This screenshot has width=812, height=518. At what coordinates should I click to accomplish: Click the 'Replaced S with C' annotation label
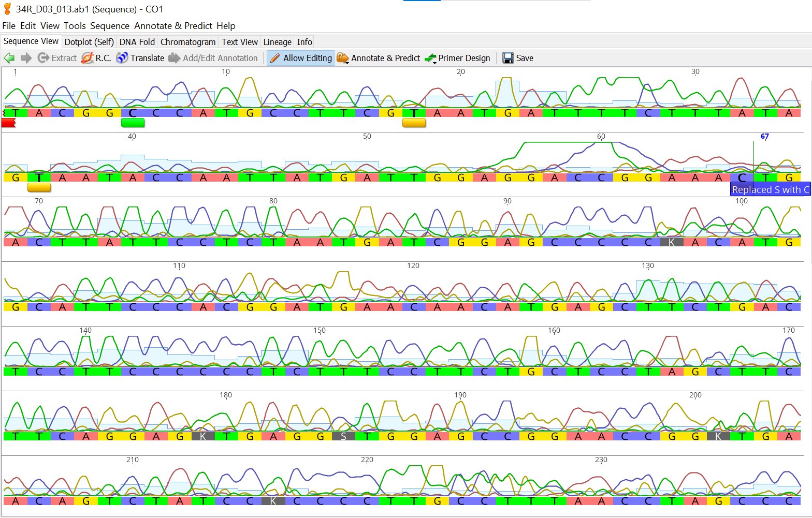(770, 189)
